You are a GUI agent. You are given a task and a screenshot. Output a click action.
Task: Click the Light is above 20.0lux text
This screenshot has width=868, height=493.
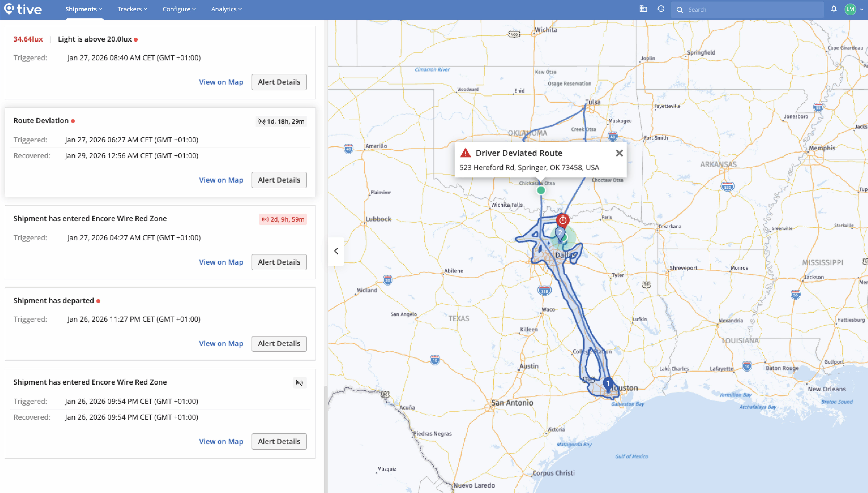(95, 39)
